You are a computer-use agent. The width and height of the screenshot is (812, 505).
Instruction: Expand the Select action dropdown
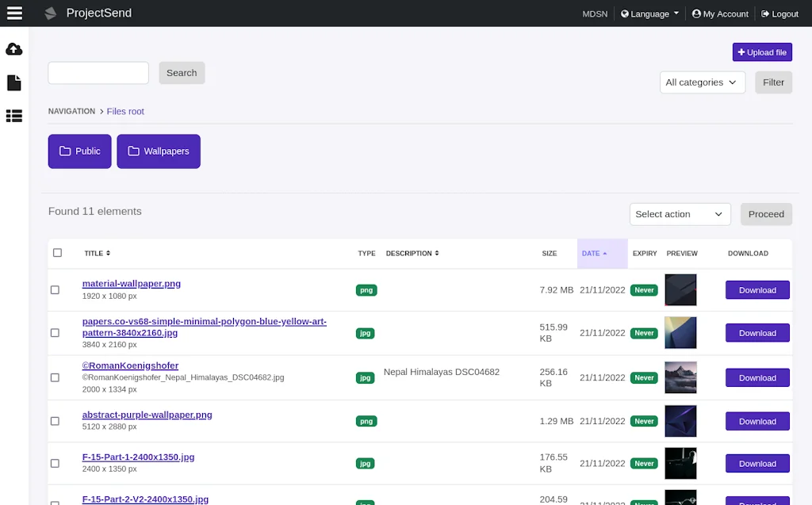pyautogui.click(x=680, y=214)
